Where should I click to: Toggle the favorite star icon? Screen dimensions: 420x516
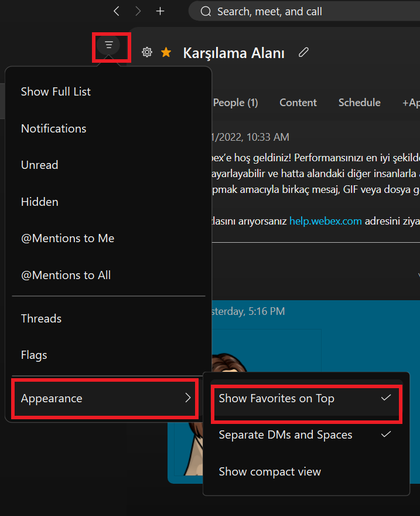166,53
